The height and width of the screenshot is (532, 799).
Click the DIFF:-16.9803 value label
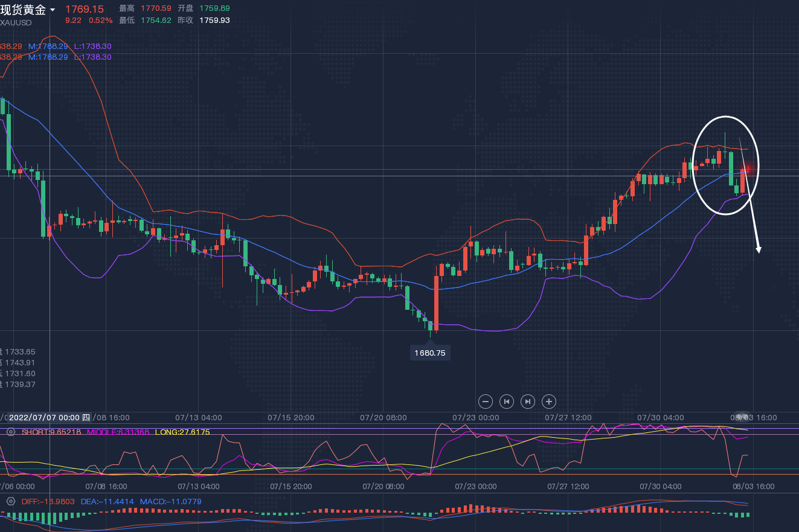[48, 502]
